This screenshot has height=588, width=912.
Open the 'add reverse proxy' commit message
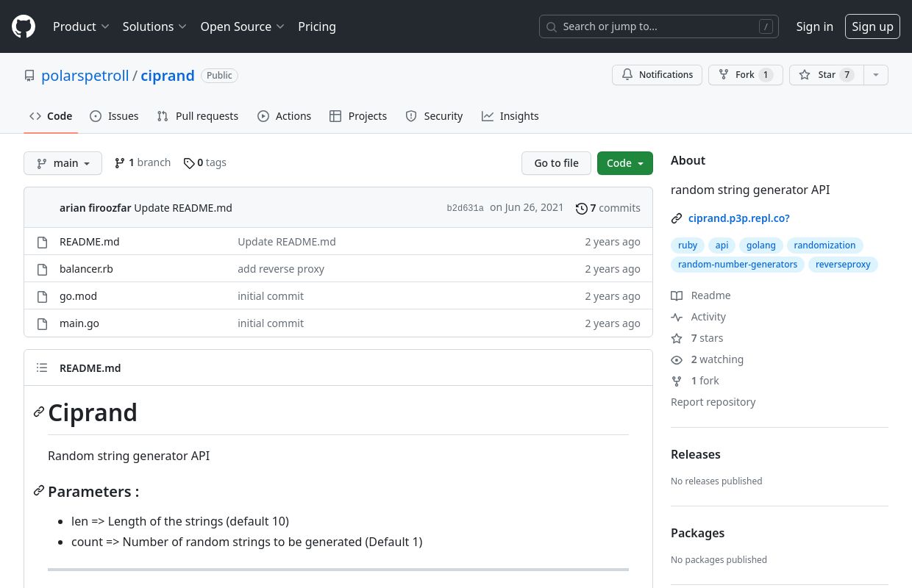point(281,269)
